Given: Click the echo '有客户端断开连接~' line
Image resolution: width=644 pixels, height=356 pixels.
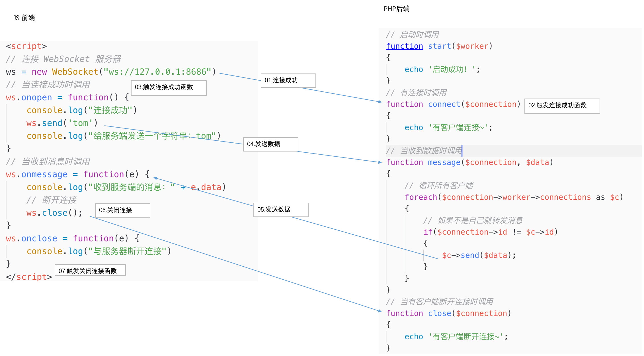Looking at the screenshot, I should click(456, 337).
